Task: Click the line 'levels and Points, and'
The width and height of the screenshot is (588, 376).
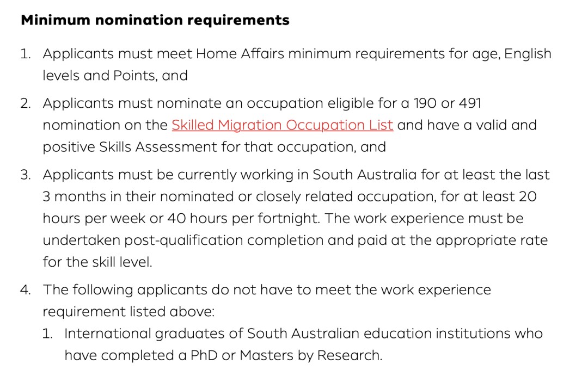Action: (x=115, y=76)
